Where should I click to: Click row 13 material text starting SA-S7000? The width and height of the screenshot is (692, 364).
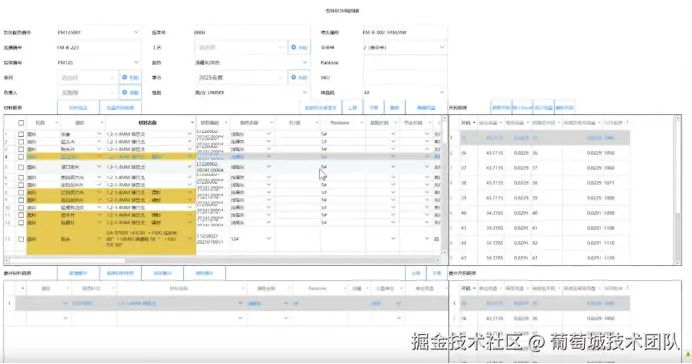coord(141,239)
